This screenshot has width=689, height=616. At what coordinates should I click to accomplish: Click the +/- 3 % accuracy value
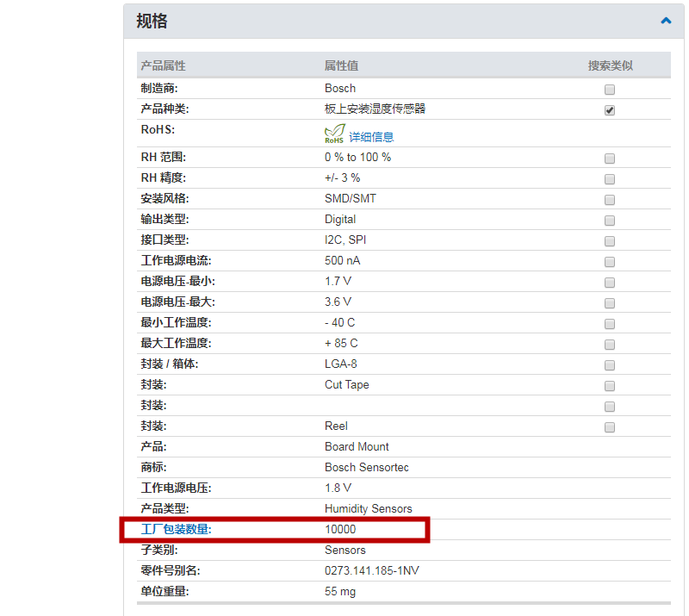coord(342,178)
